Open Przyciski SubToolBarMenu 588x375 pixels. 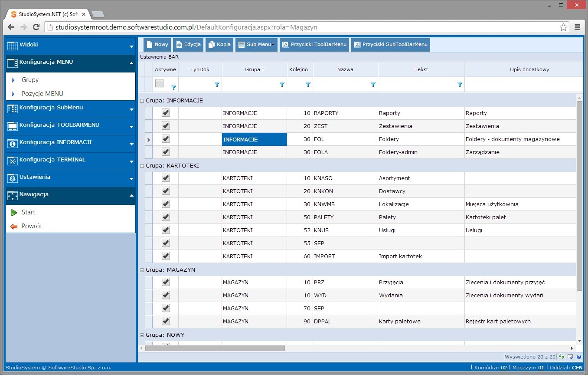point(390,45)
